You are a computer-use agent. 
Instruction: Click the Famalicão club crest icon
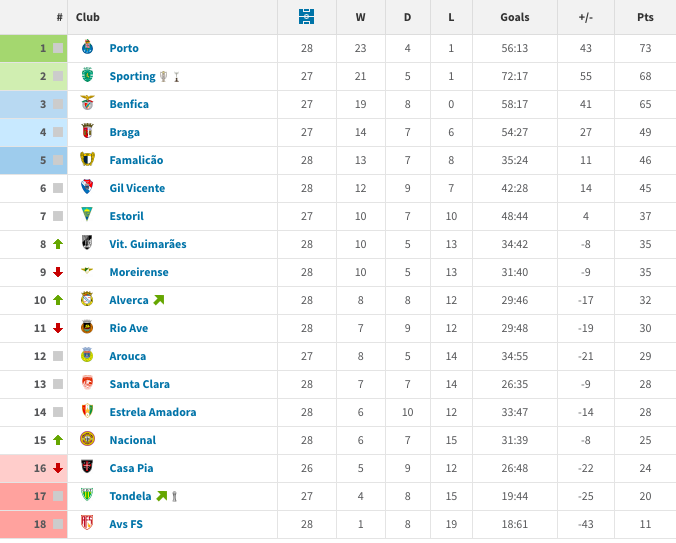point(87,160)
